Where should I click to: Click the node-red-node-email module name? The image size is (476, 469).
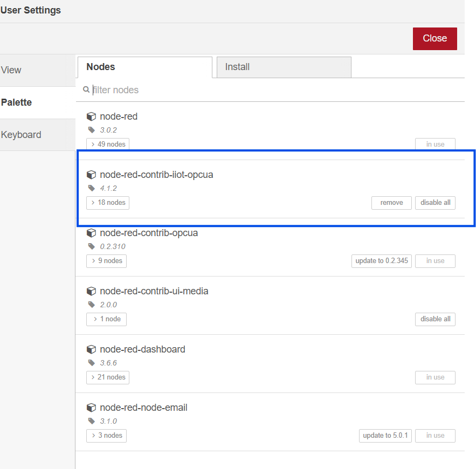(143, 408)
